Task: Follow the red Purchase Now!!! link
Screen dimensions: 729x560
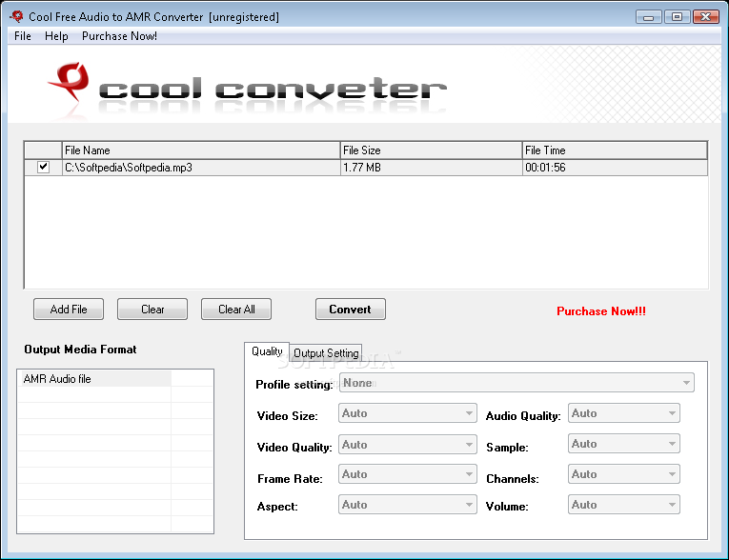Action: tap(601, 310)
